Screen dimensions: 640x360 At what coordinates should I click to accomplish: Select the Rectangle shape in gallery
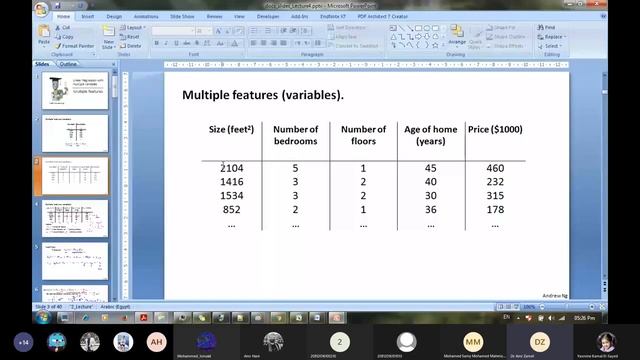418,28
